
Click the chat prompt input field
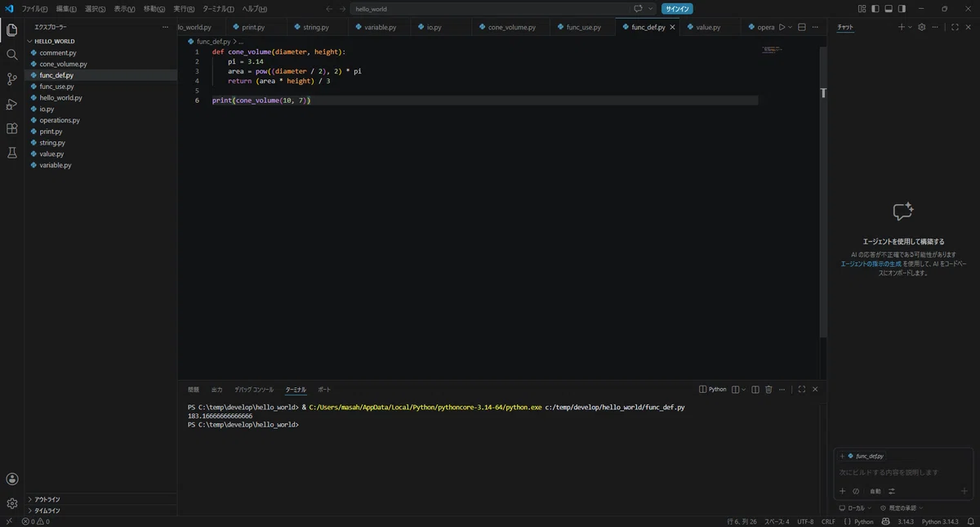point(903,472)
